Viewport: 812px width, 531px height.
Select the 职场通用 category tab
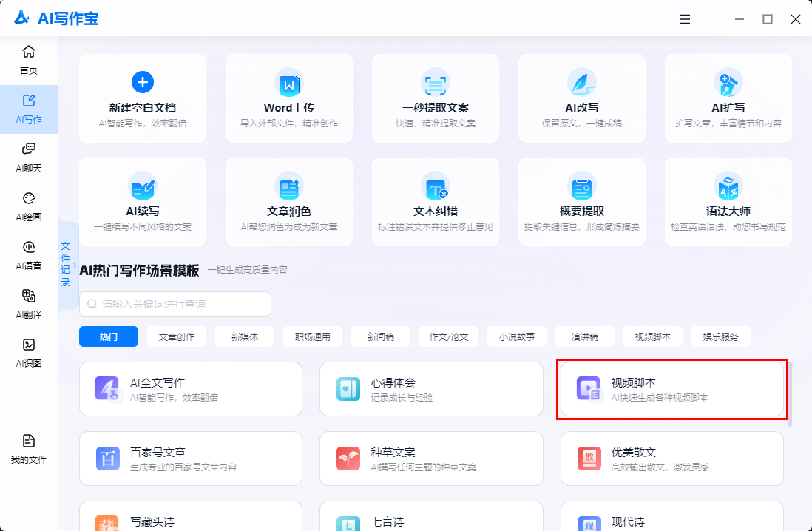click(x=313, y=336)
